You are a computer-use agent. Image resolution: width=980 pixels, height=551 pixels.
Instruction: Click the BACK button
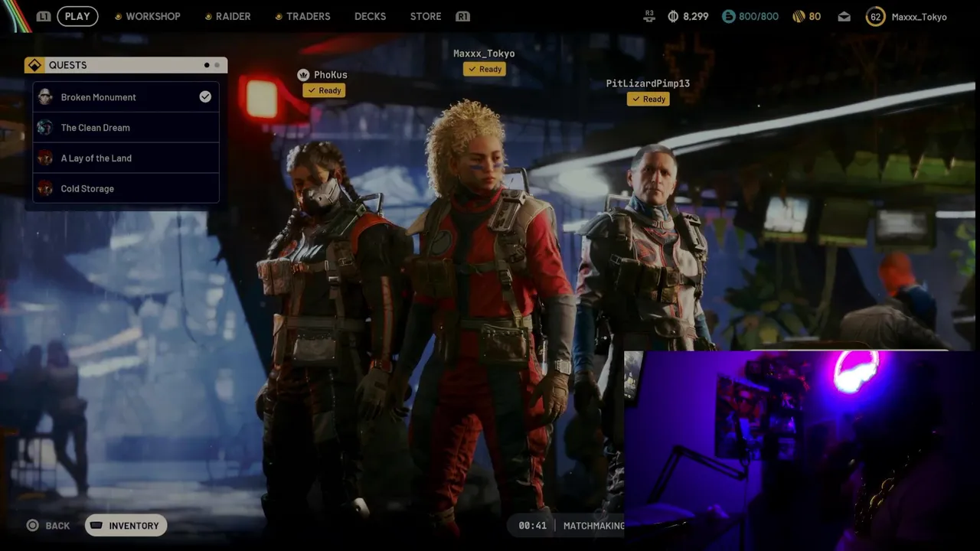48,526
